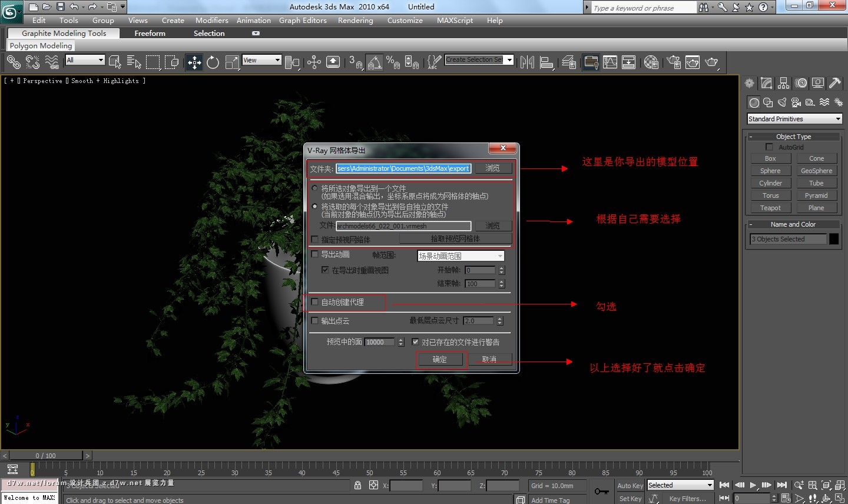Open the Curve Editor icon
Screen dimensions: 848x504
coord(610,62)
